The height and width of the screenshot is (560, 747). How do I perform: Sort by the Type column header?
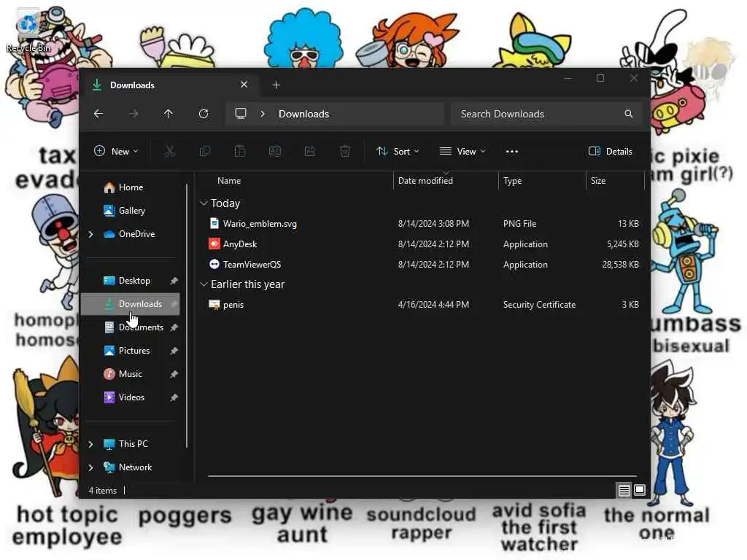(513, 181)
